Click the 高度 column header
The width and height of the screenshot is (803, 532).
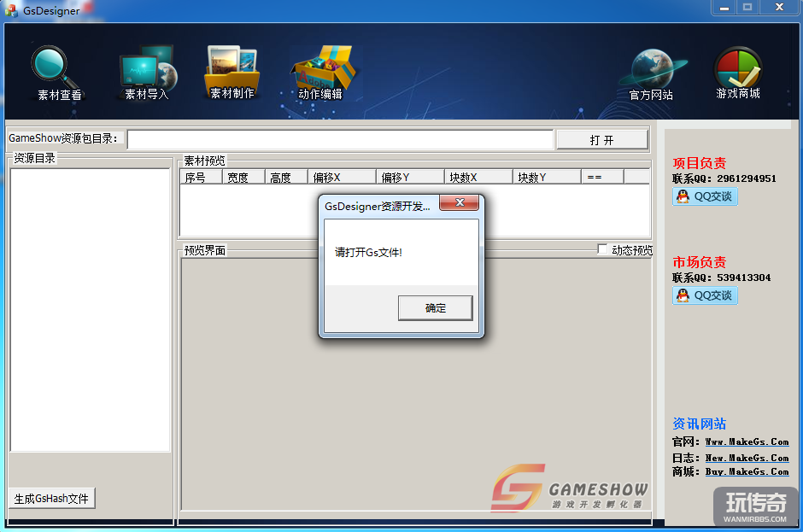click(286, 177)
